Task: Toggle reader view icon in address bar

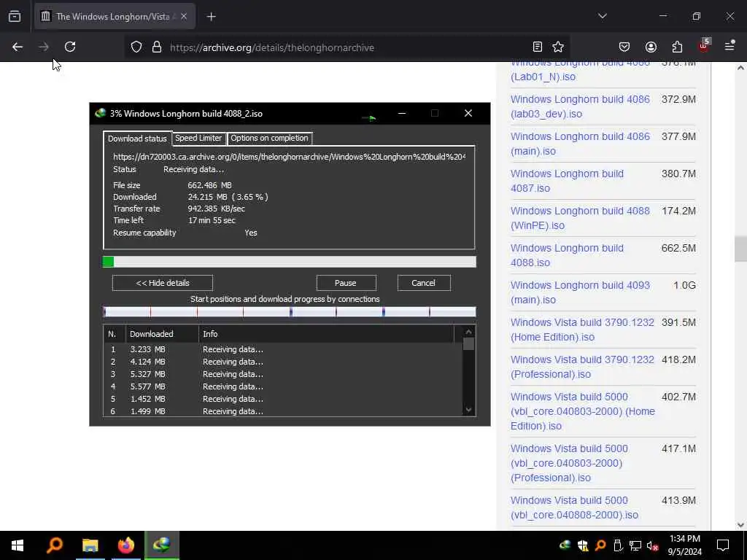Action: [538, 47]
